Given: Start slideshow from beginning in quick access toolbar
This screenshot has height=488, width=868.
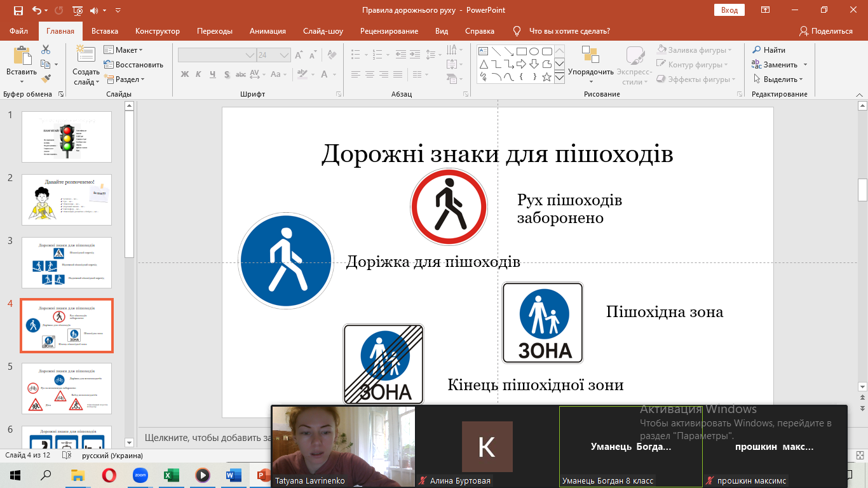Looking at the screenshot, I should 78,10.
